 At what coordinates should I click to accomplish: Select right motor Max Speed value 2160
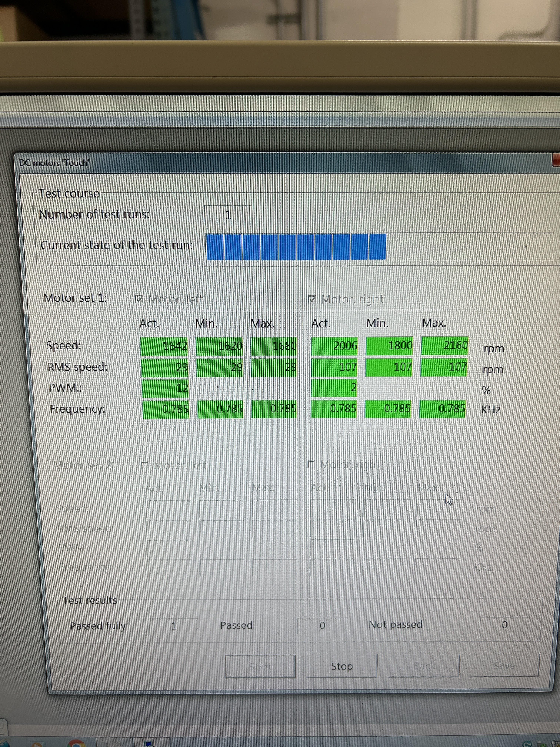pyautogui.click(x=444, y=345)
